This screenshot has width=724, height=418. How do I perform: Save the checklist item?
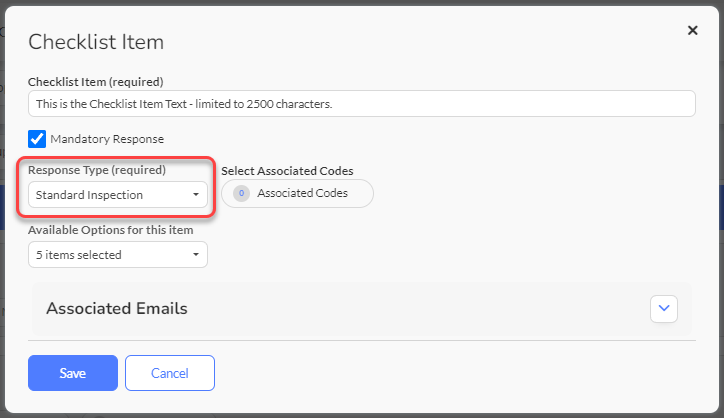click(x=73, y=373)
